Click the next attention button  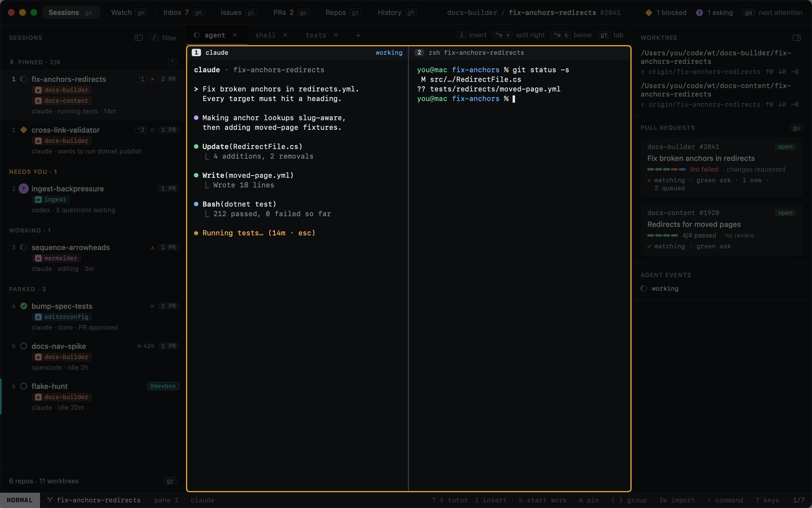tap(773, 12)
